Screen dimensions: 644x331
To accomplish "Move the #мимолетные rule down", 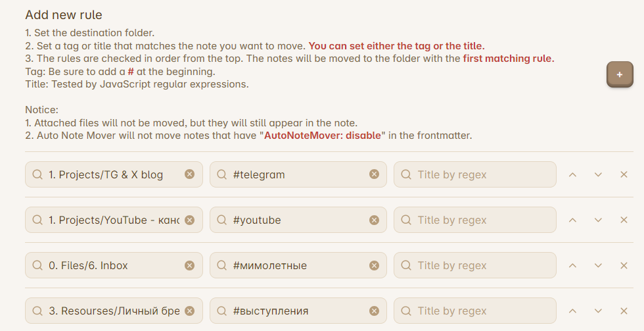I will point(598,266).
